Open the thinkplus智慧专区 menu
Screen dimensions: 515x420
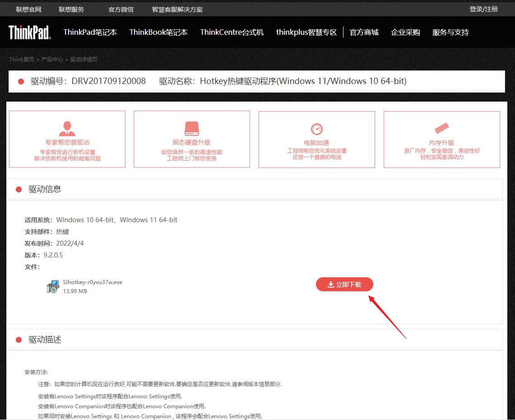click(306, 32)
